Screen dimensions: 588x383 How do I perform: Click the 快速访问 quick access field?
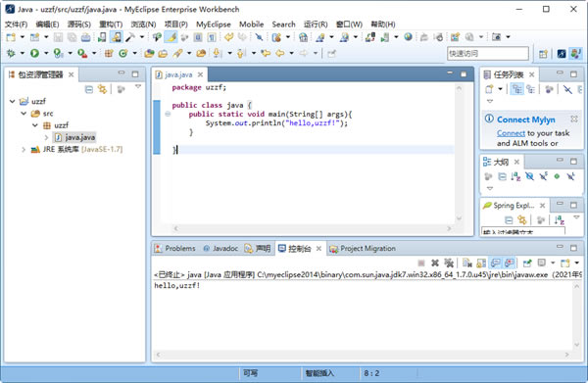[x=488, y=54]
